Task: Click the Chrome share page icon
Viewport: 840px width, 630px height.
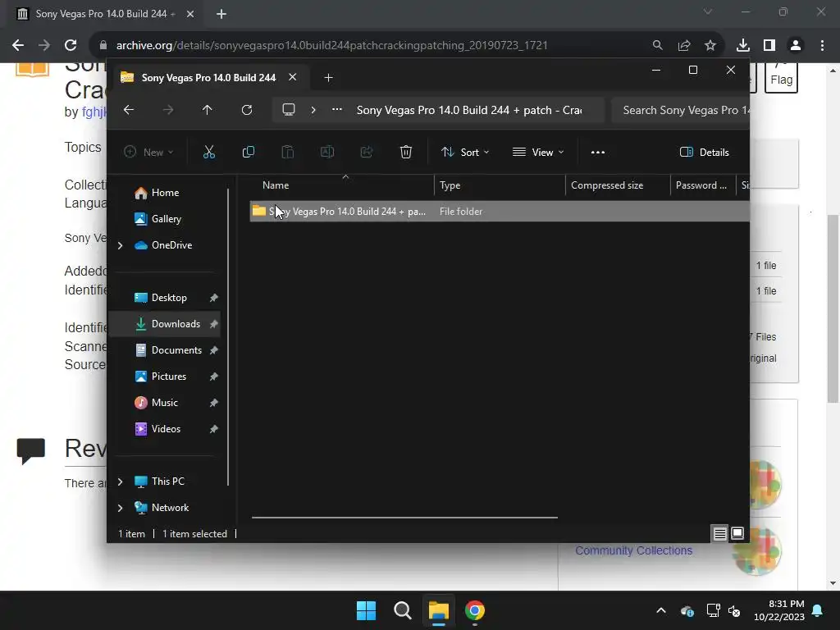Action: (x=684, y=46)
